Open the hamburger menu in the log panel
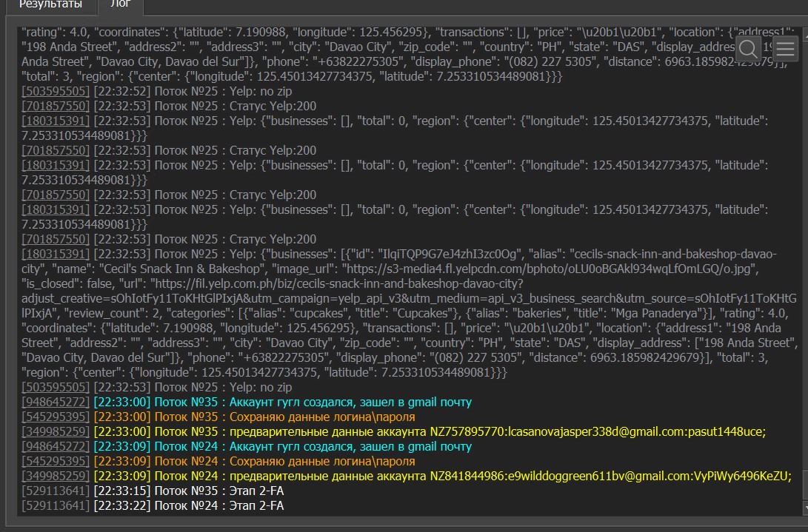Viewport: 808px width, 532px height. tap(785, 50)
